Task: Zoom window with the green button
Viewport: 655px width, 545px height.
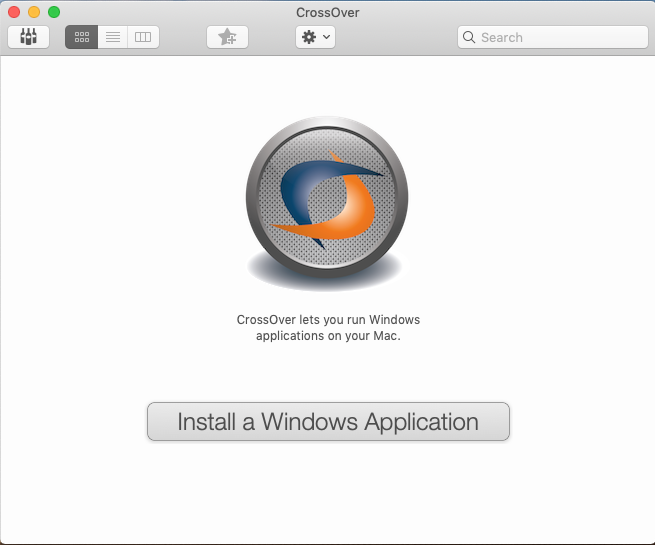Action: point(54,12)
